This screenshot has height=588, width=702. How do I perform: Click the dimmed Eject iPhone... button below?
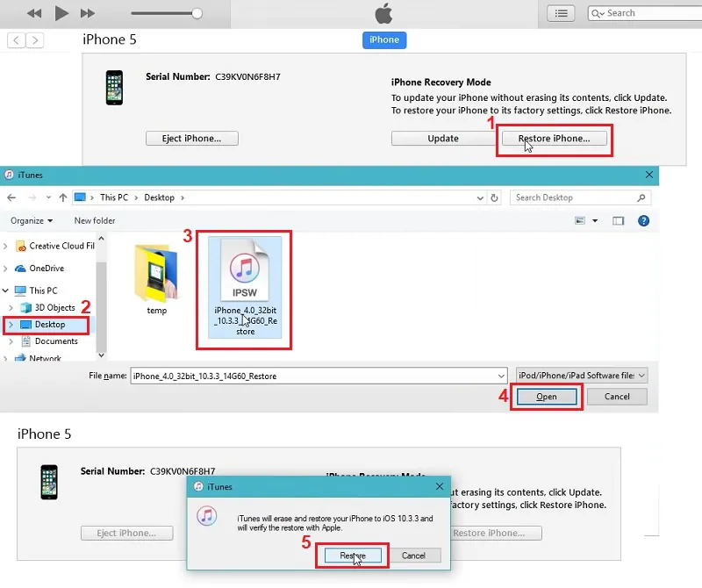[126, 533]
